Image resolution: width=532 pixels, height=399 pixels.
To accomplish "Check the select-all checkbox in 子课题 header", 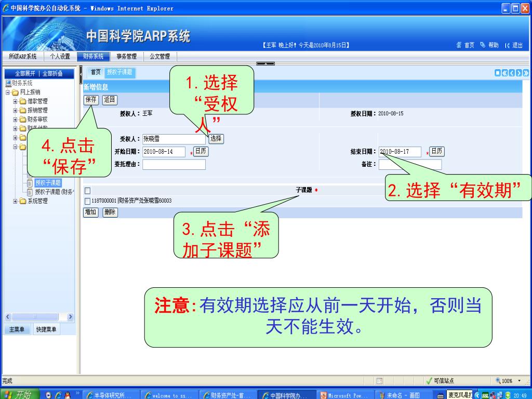I will [87, 191].
